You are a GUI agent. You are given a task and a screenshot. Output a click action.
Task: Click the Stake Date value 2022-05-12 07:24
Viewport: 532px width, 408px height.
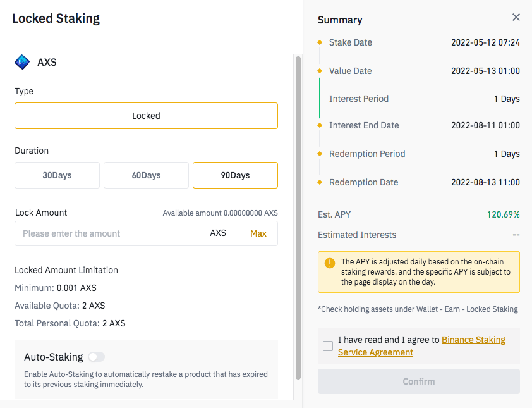tap(485, 42)
